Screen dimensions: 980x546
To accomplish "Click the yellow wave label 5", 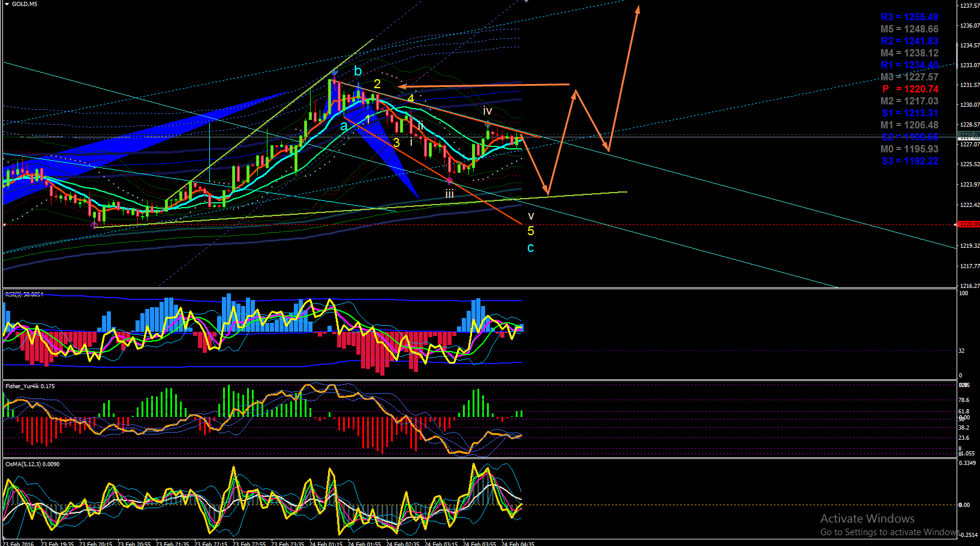I will (x=531, y=231).
